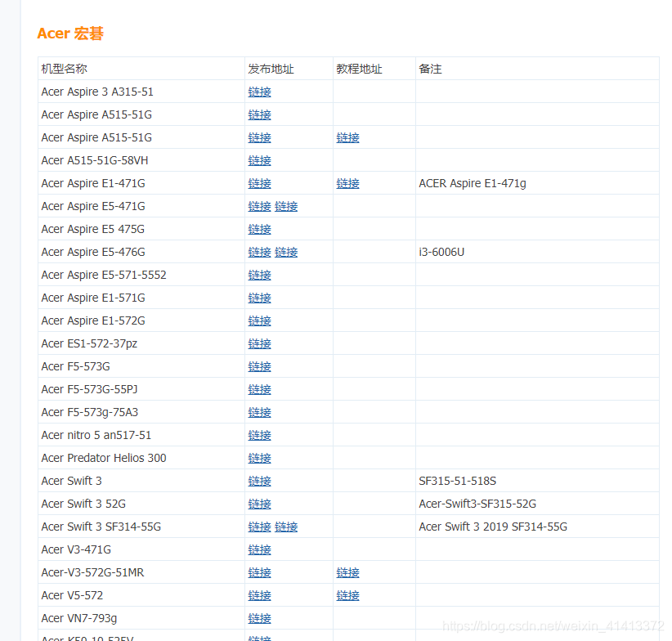Open release link for Acer A515-51G-58VH
This screenshot has width=672, height=641.
tap(259, 160)
